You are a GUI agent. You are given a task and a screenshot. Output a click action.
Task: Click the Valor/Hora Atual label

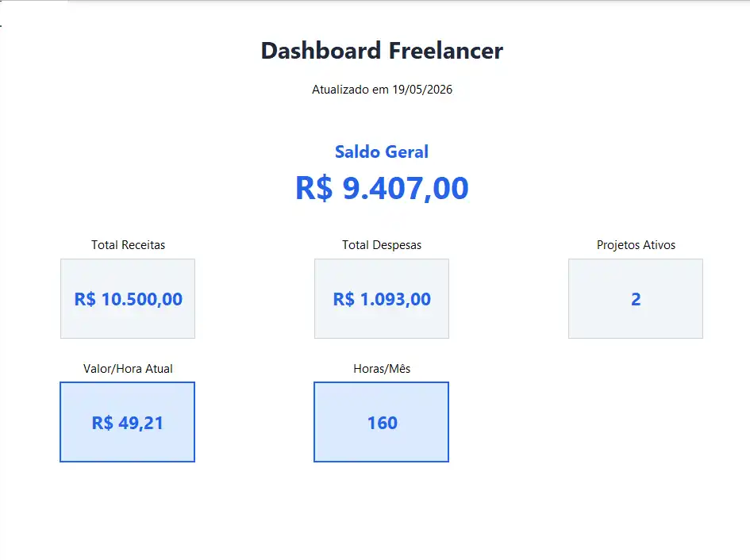(128, 369)
